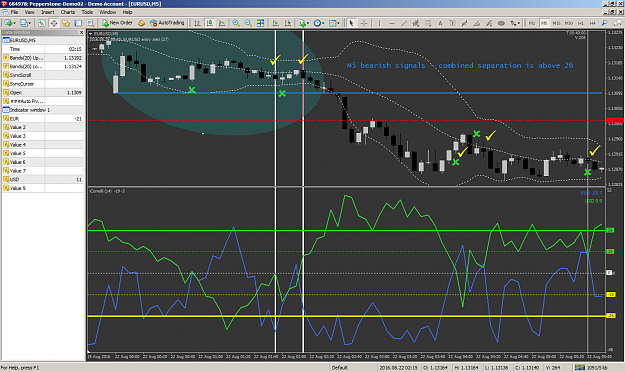
Task: Select the M5 timeframe button
Action: click(544, 23)
